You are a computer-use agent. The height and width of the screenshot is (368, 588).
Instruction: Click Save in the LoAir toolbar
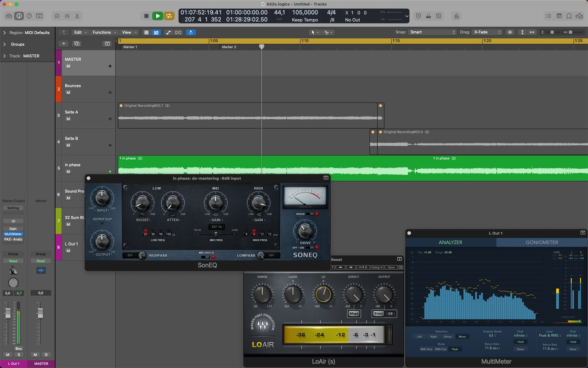[x=391, y=267]
